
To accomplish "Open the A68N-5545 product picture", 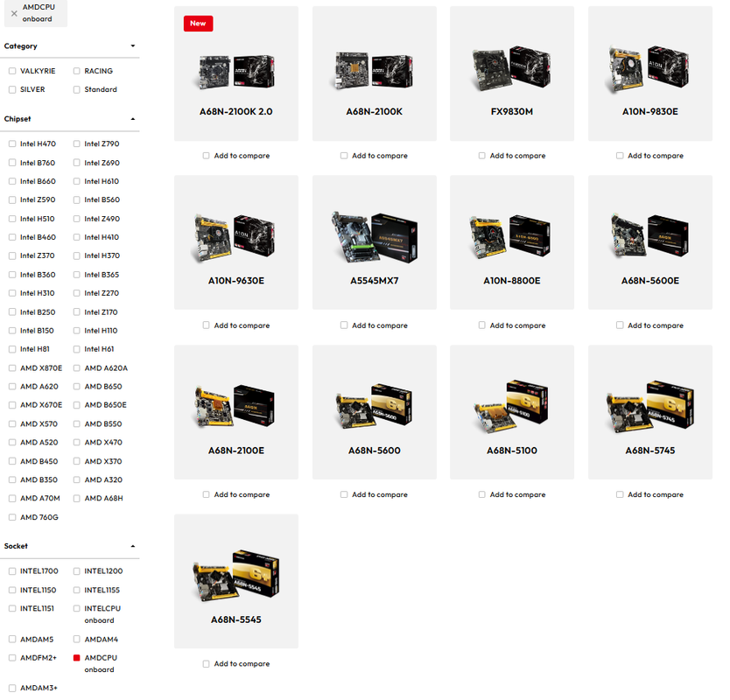I will coord(236,576).
